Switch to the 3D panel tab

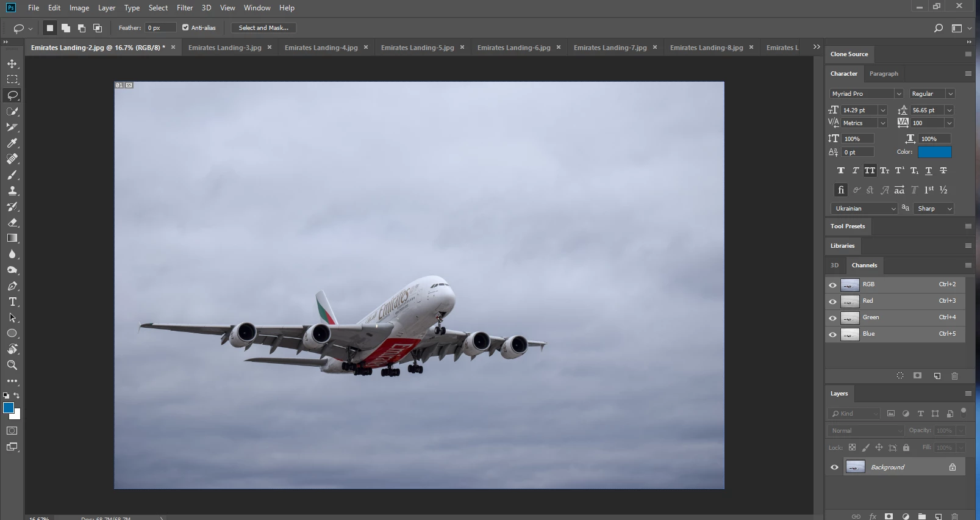tap(834, 265)
